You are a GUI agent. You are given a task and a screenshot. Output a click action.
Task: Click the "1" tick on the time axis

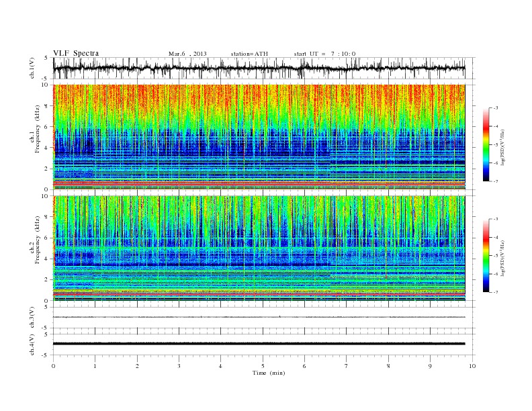pos(95,366)
